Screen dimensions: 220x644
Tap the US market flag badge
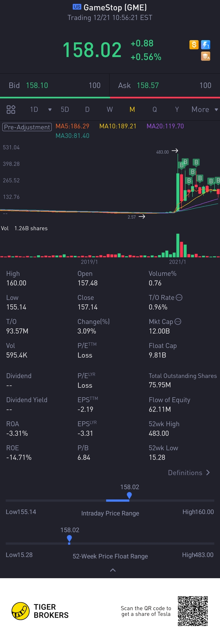77,7
